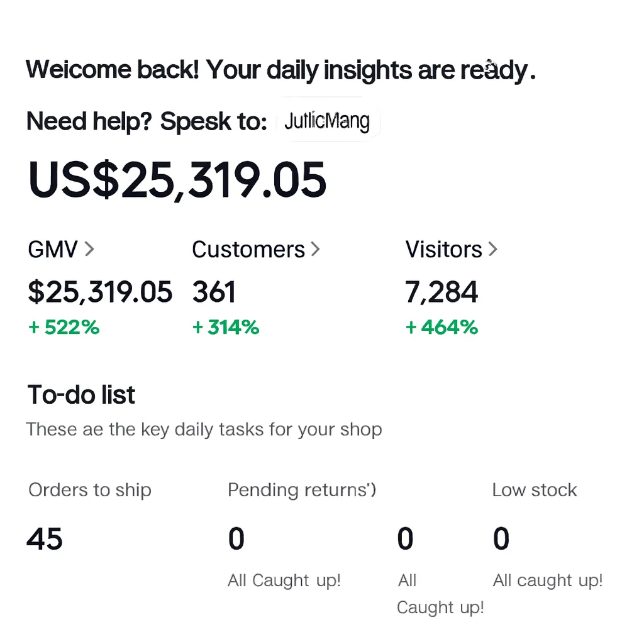Screen dimensions: 644x644
Task: Select the $25,319.05 value under GMV
Action: coord(100,292)
